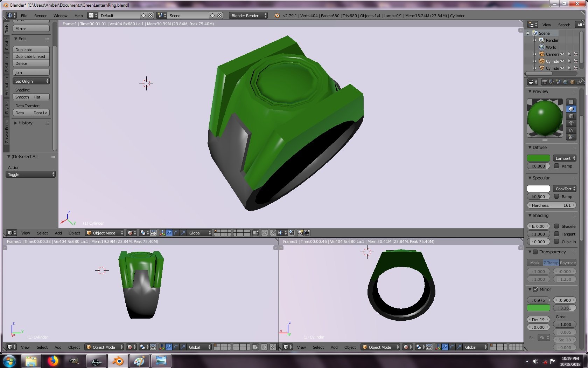The image size is (588, 368).
Task: Open the File menu
Action: point(24,16)
